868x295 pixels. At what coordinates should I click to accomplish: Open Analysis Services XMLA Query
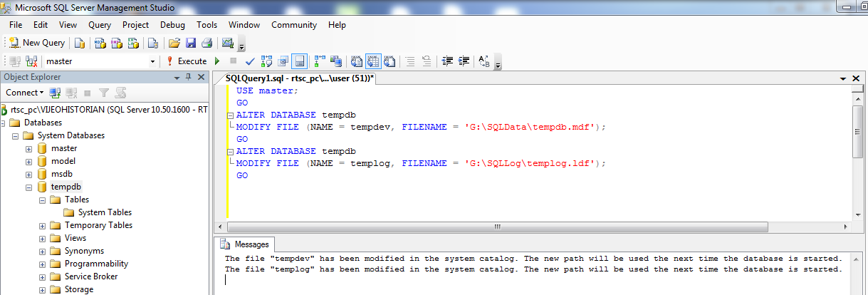pyautogui.click(x=133, y=43)
